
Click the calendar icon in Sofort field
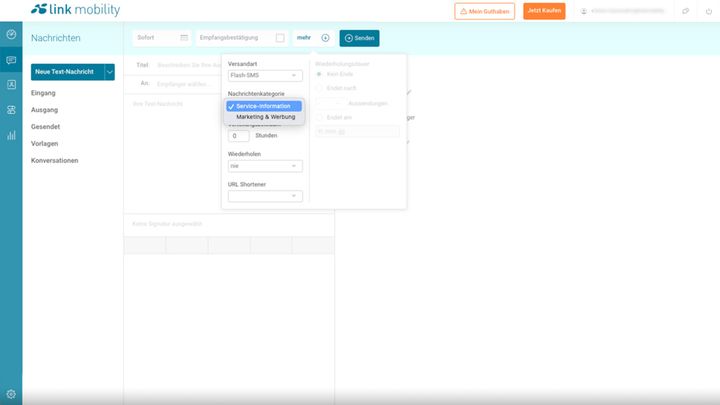(184, 38)
